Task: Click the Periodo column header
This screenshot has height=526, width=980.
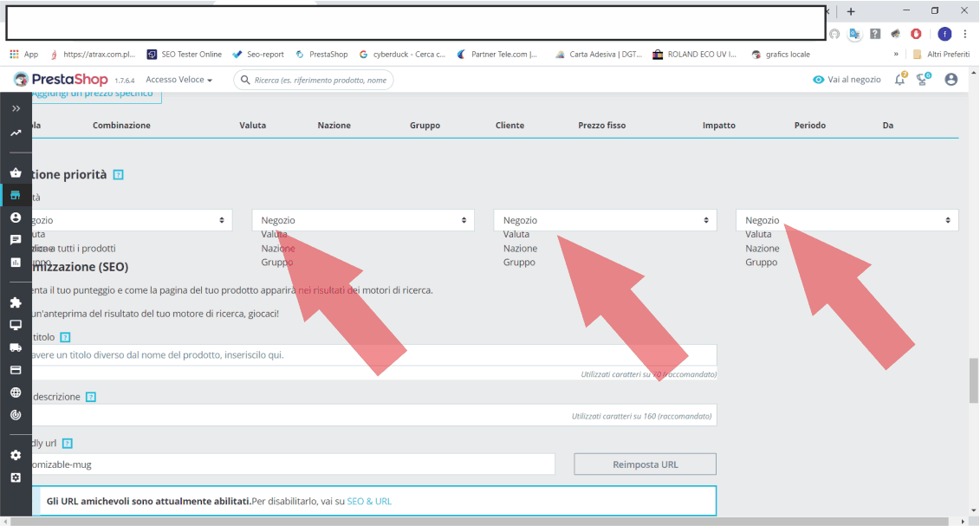Action: point(810,125)
